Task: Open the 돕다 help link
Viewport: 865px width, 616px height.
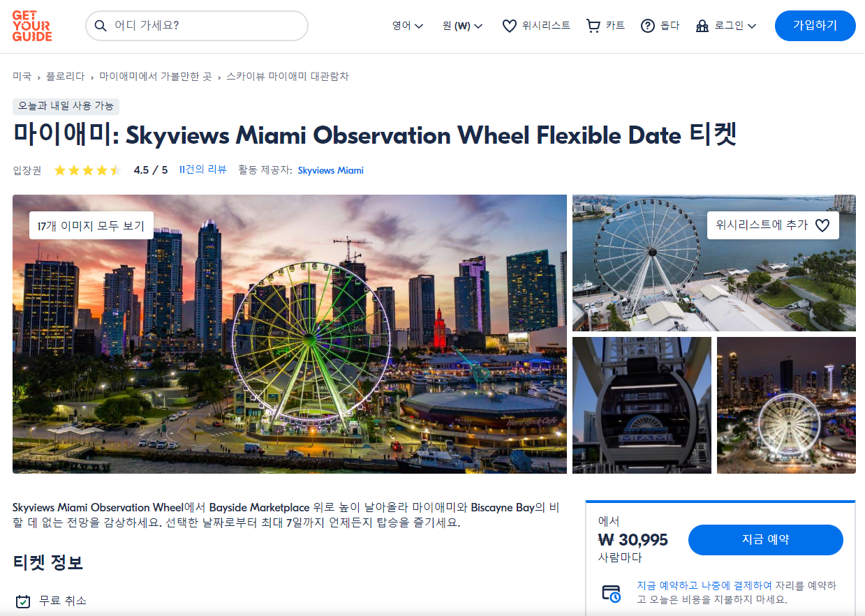Action: (x=670, y=25)
